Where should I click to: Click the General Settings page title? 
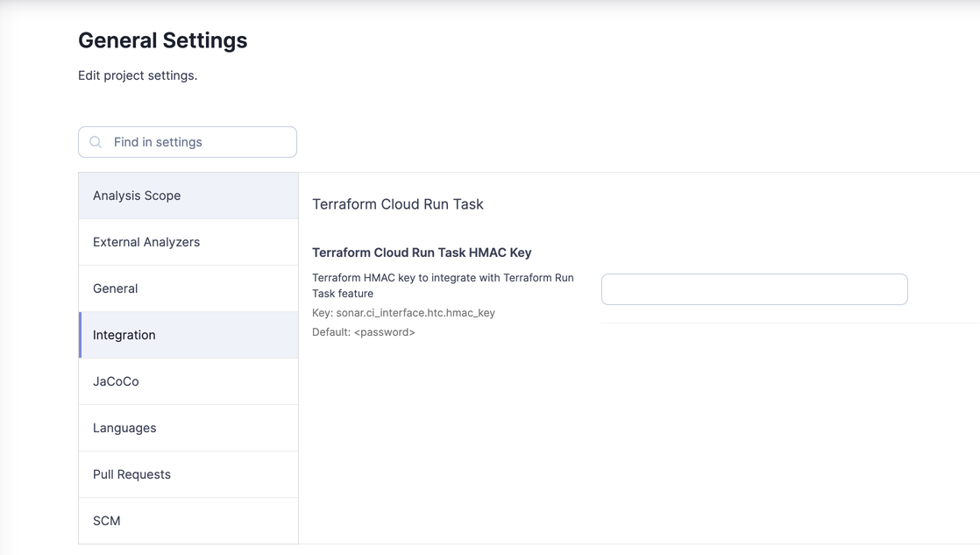(x=162, y=40)
